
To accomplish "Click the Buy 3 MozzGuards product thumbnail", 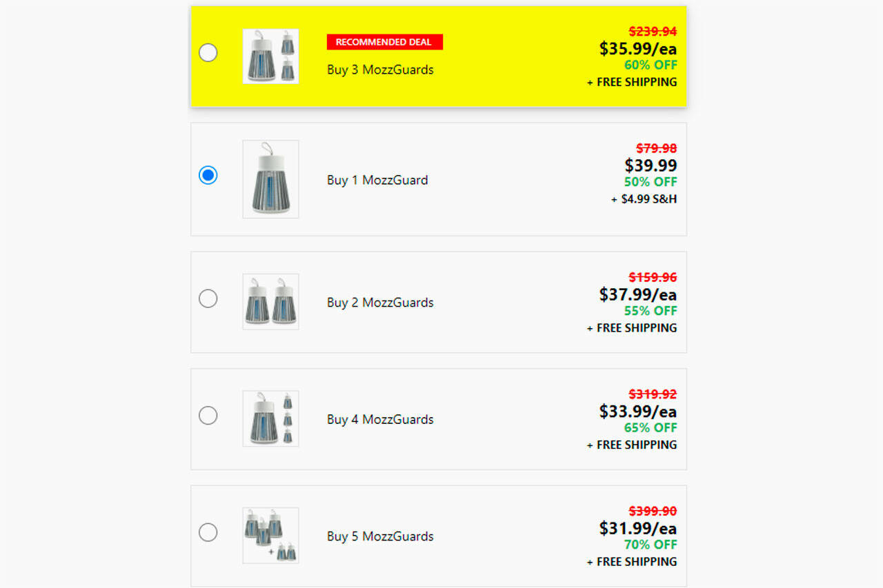I will coord(270,57).
